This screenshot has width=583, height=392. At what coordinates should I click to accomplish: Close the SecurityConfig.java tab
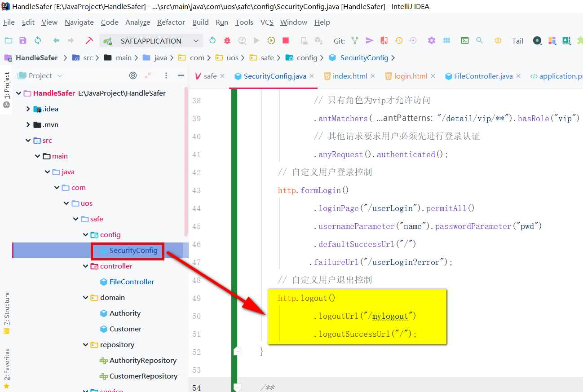pyautogui.click(x=312, y=76)
